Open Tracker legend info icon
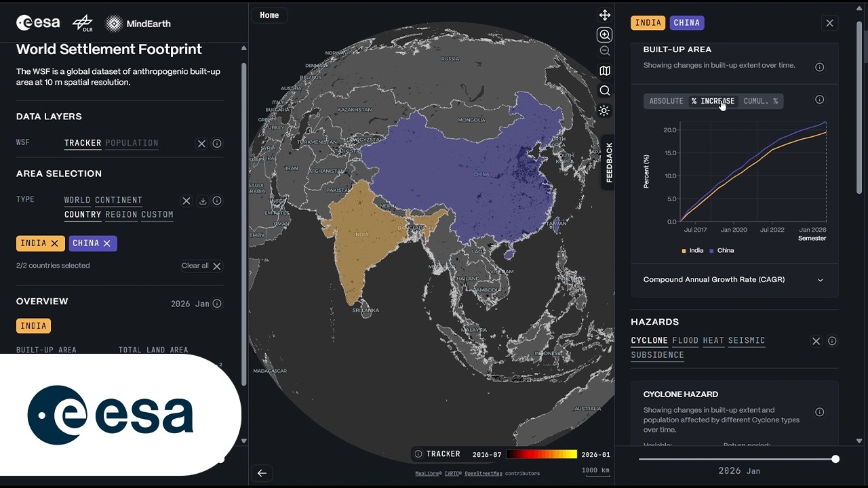868x488 pixels. (418, 454)
